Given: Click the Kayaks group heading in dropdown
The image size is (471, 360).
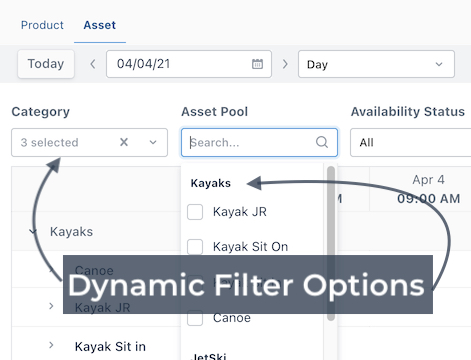Looking at the screenshot, I should (211, 183).
